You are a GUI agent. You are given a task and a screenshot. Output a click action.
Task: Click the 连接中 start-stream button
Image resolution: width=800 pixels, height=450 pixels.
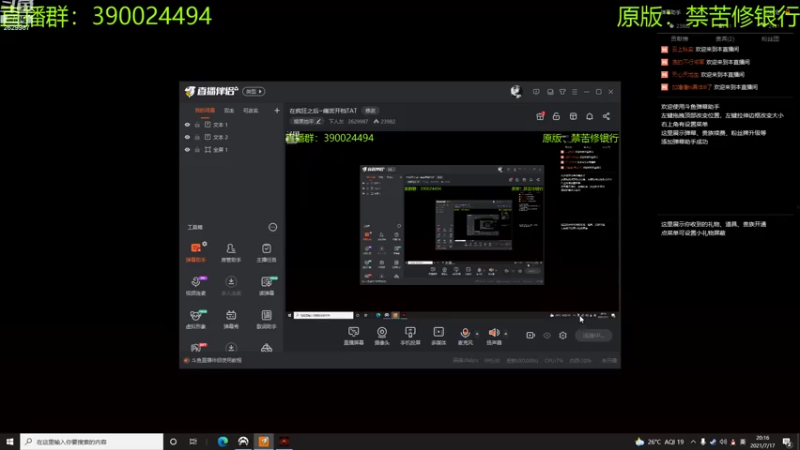tap(593, 335)
